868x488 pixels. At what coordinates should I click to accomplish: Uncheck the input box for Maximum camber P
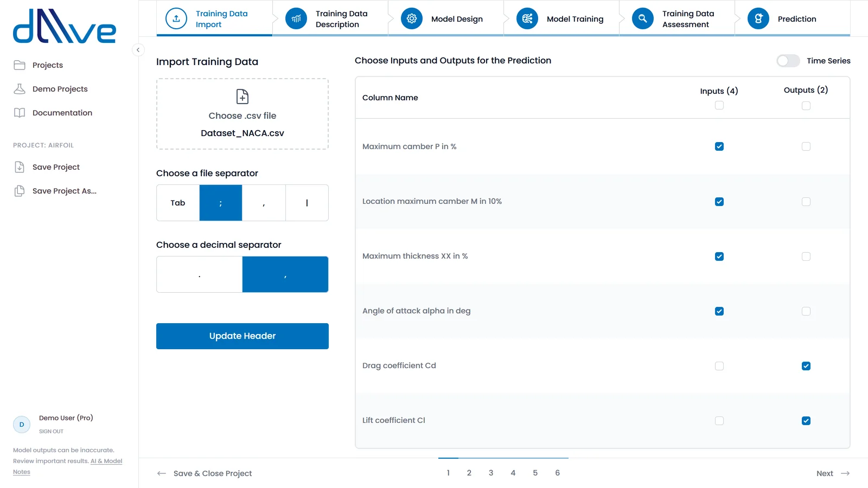(x=719, y=146)
